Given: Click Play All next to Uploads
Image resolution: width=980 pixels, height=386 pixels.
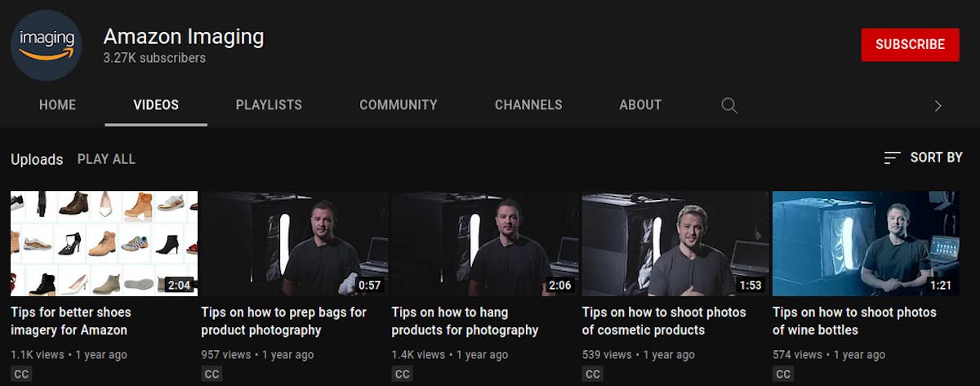Looking at the screenshot, I should (x=106, y=159).
